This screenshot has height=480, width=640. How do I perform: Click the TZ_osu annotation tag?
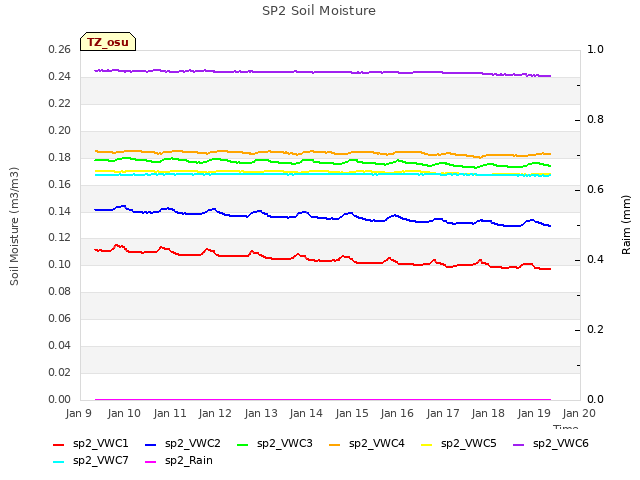tap(108, 42)
